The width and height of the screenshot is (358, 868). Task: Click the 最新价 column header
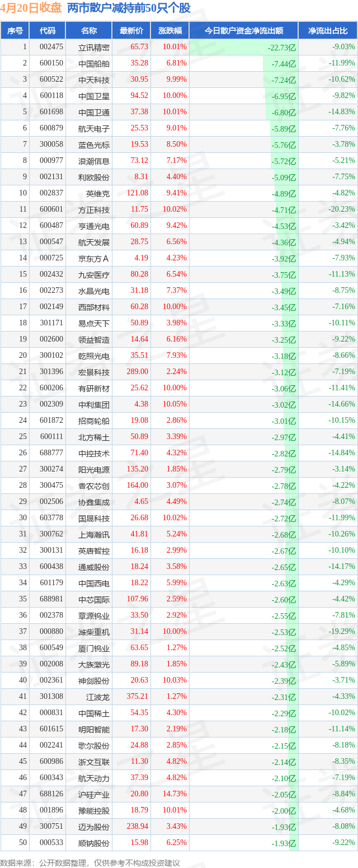click(x=131, y=31)
